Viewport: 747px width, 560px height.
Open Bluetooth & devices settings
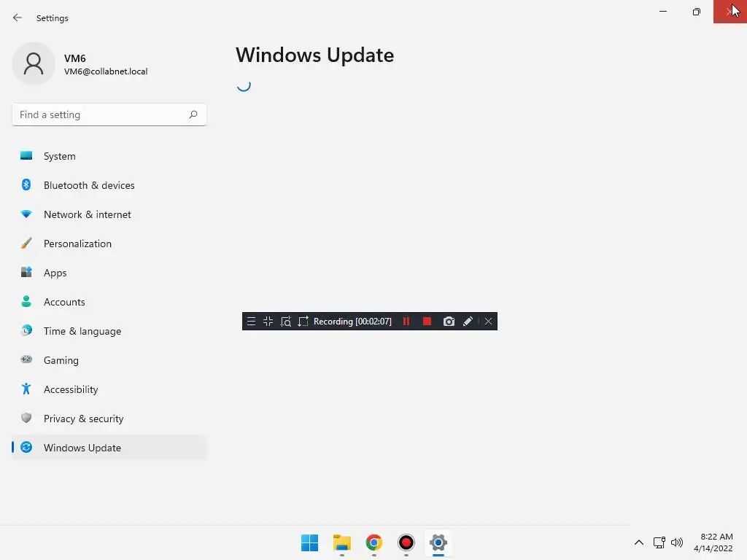tap(109, 185)
